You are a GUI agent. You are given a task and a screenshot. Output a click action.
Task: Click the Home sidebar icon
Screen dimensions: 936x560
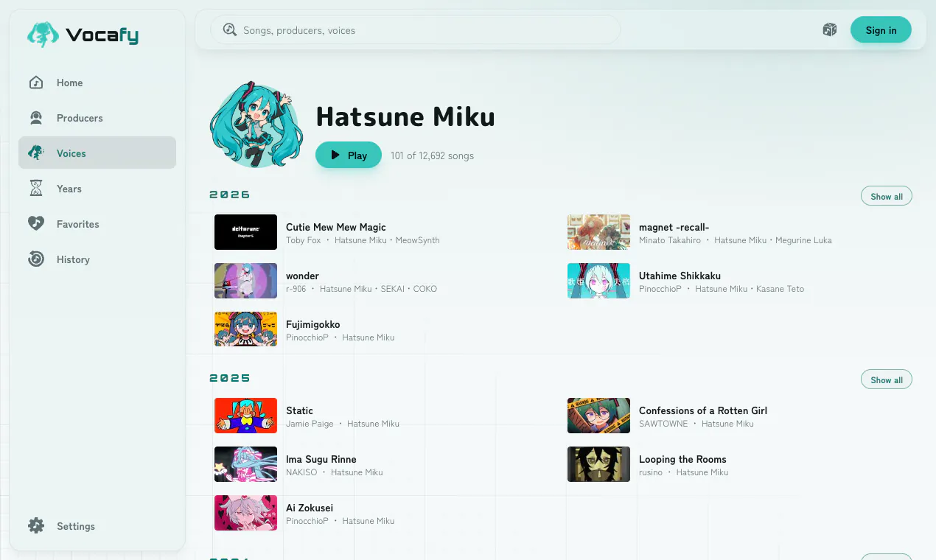click(36, 83)
